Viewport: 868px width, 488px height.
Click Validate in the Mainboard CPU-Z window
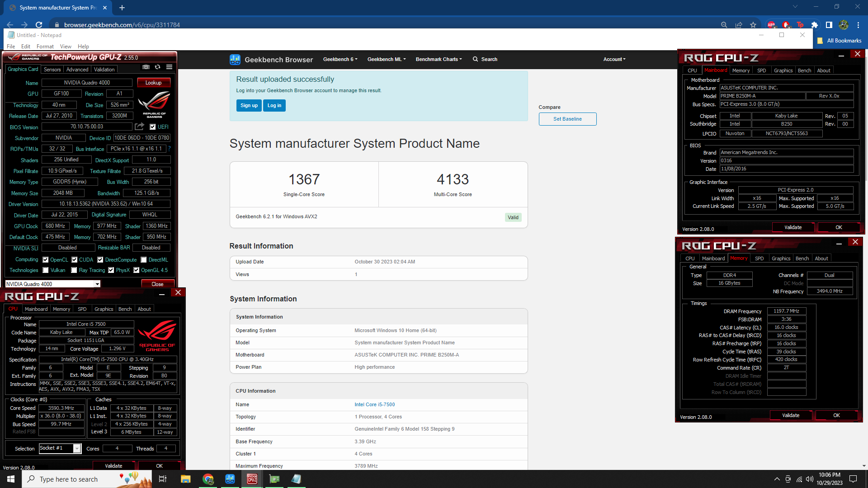point(793,227)
